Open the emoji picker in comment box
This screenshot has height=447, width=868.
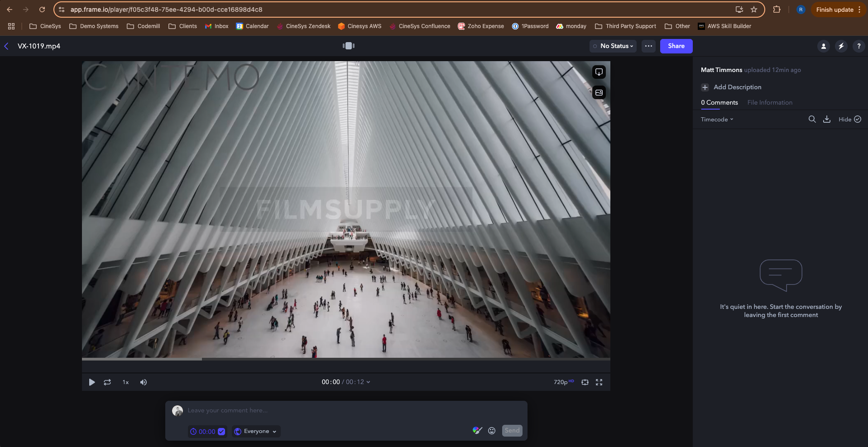click(x=492, y=431)
